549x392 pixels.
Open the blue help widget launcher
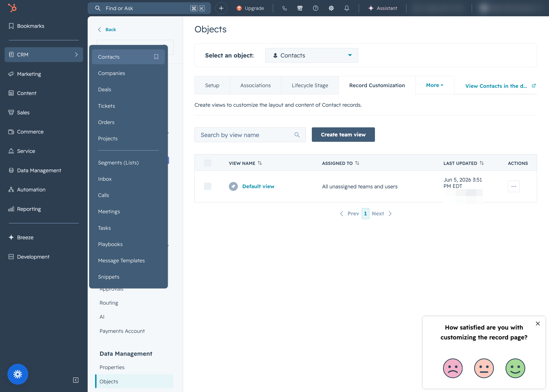(x=18, y=374)
